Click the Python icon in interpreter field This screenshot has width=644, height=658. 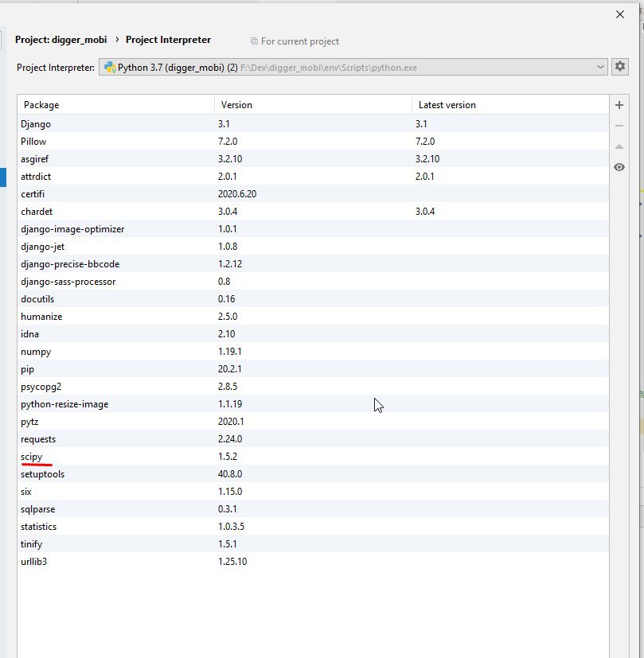click(110, 68)
